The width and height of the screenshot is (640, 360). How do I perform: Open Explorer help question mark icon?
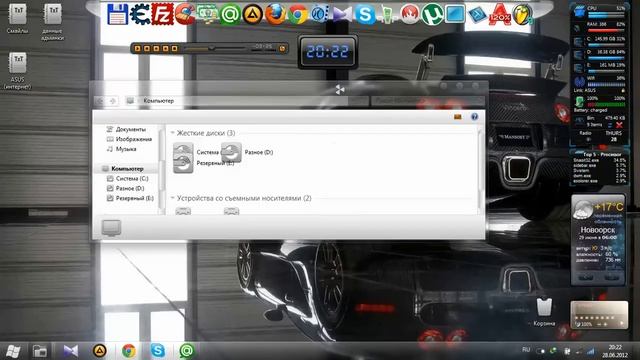474,117
